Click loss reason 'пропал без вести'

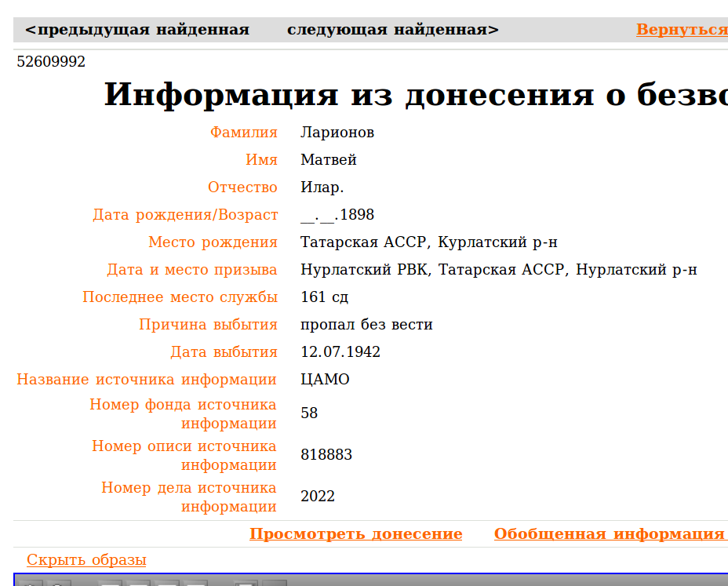[366, 325]
